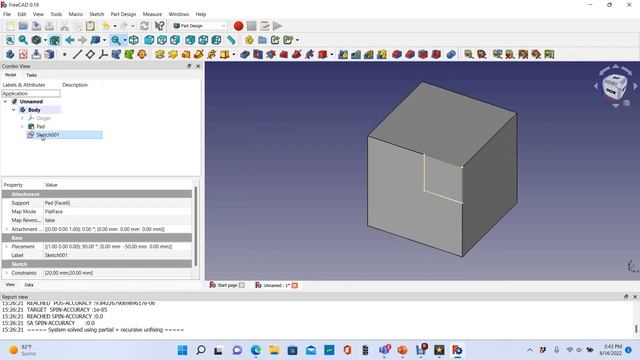
Task: Click the Windows Start button on taskbar
Action: point(182,350)
